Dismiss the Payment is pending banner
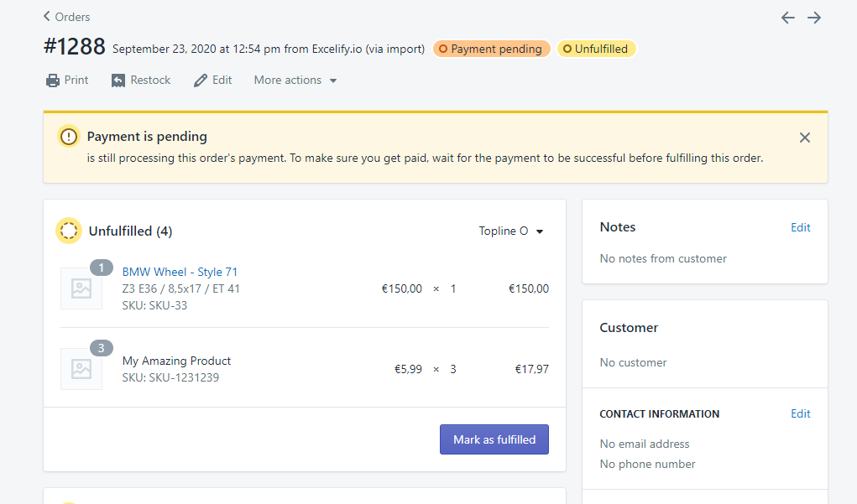This screenshot has height=504, width=857. coord(804,137)
